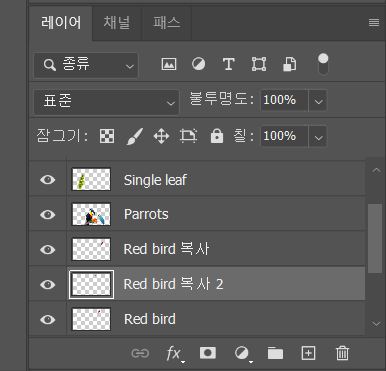Lock layer position move icon
386x371 pixels.
(x=161, y=137)
